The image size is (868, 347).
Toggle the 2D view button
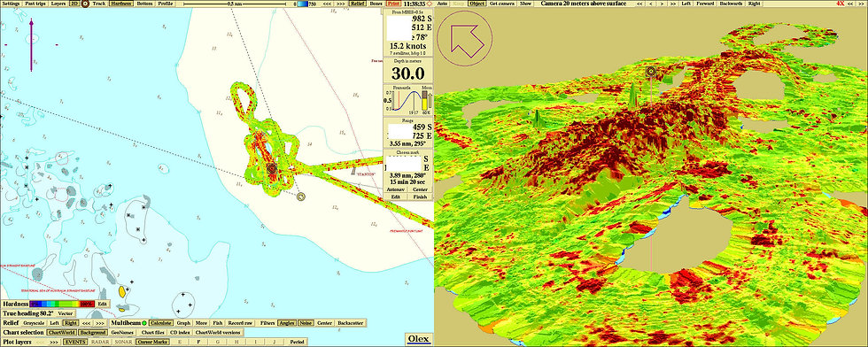(x=74, y=4)
